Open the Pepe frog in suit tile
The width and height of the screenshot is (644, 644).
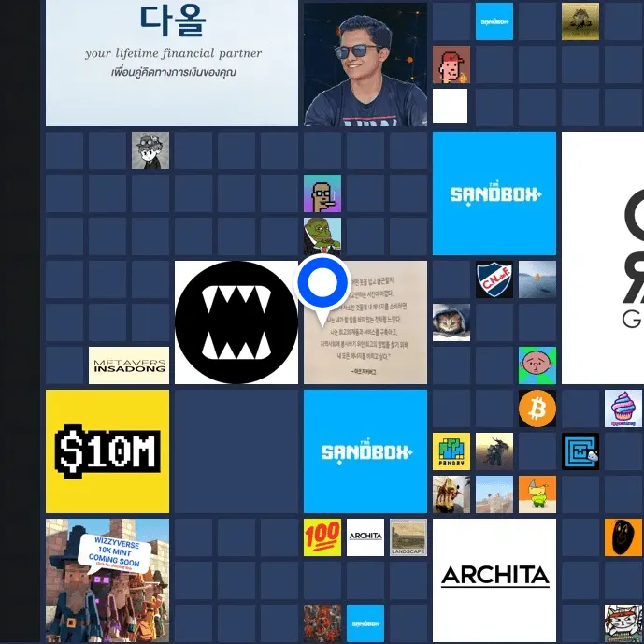tap(322, 236)
